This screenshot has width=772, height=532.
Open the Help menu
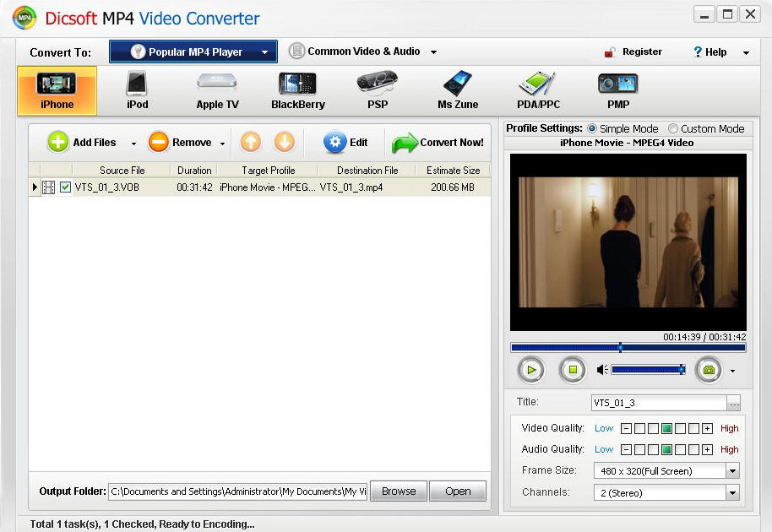pos(715,52)
